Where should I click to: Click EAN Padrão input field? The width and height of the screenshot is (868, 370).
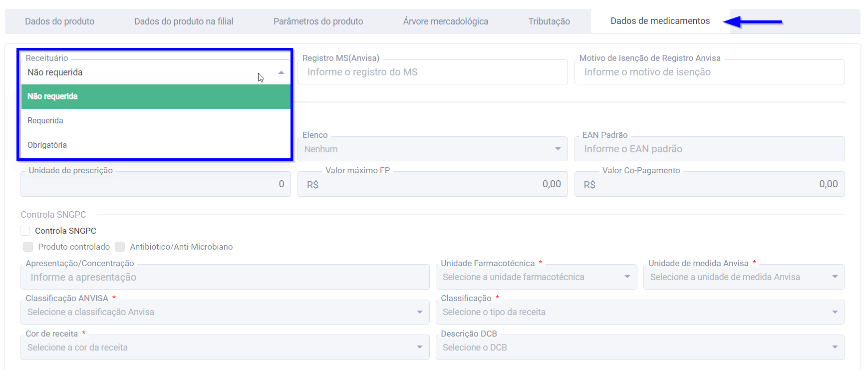pos(709,149)
